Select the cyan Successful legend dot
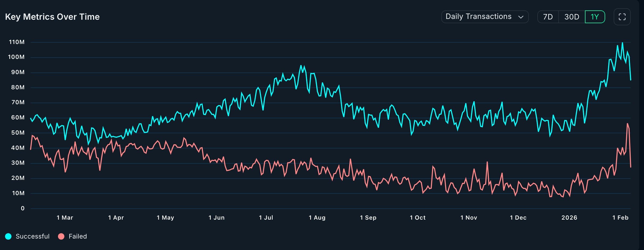 8,236
